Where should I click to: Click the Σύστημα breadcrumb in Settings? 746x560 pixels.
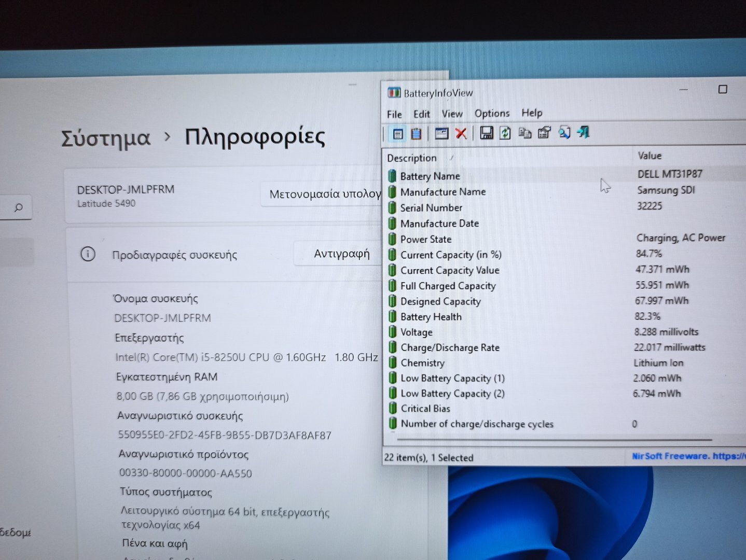coord(106,138)
